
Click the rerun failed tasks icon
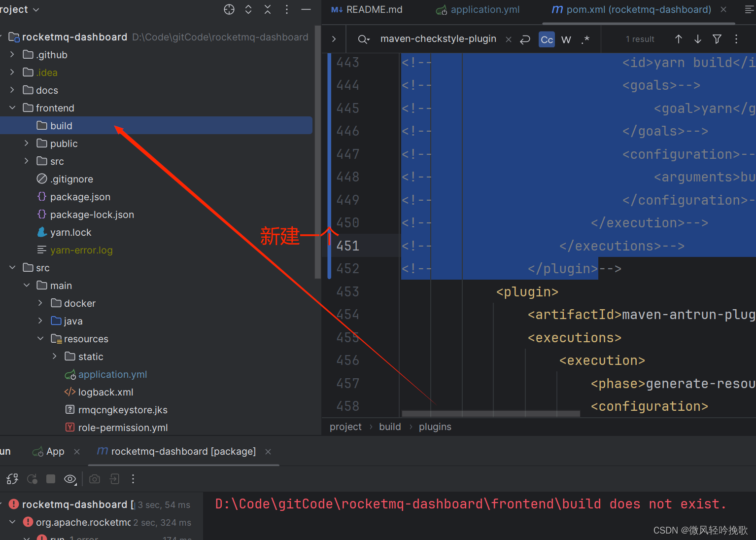pyautogui.click(x=33, y=479)
